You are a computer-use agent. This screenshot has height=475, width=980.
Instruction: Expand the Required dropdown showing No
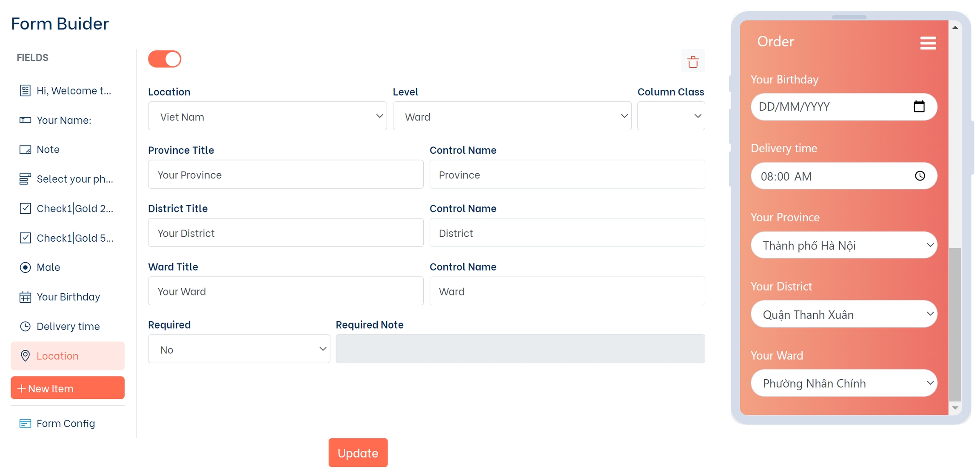click(x=239, y=349)
